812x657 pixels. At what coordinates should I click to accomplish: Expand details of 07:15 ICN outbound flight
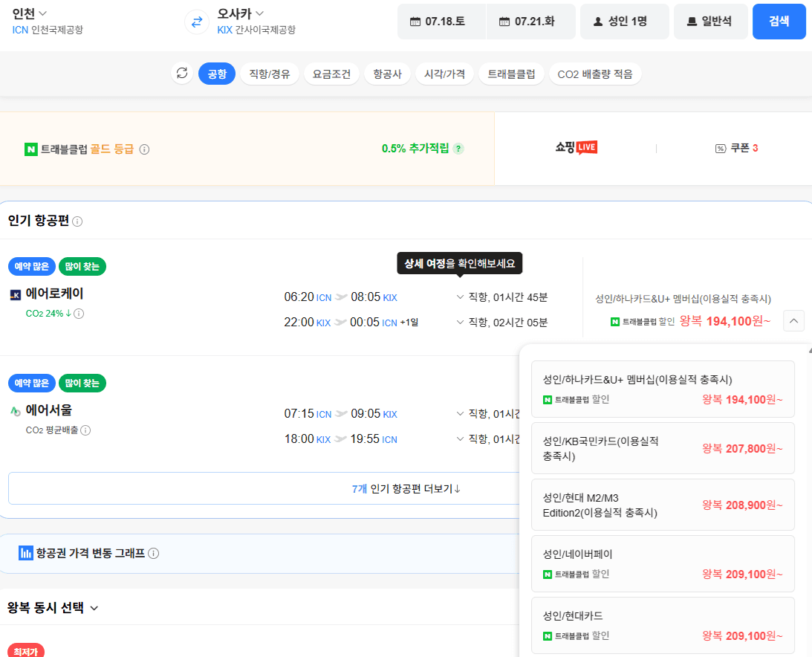point(487,413)
